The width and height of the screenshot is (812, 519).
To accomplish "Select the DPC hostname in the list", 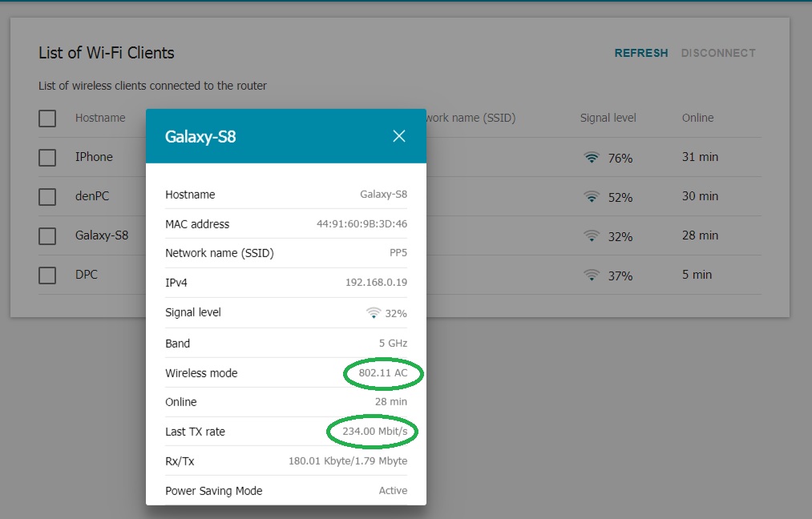I will coord(87,275).
